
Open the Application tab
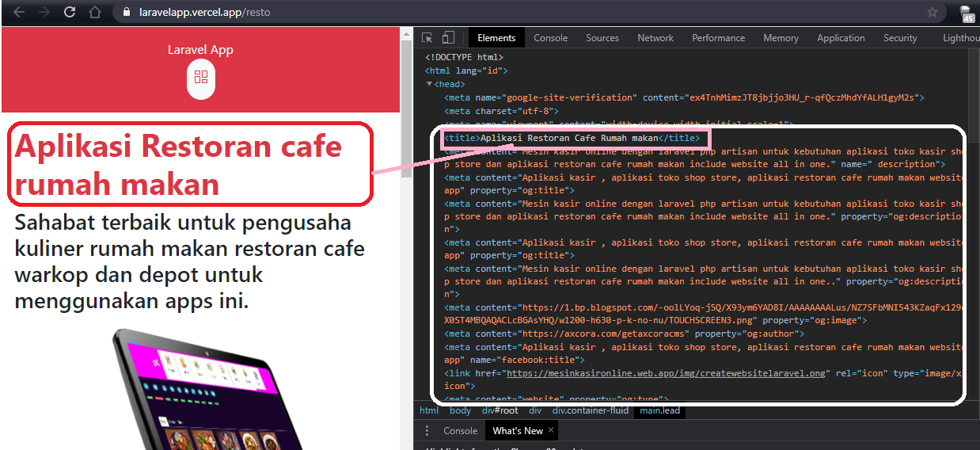click(841, 37)
